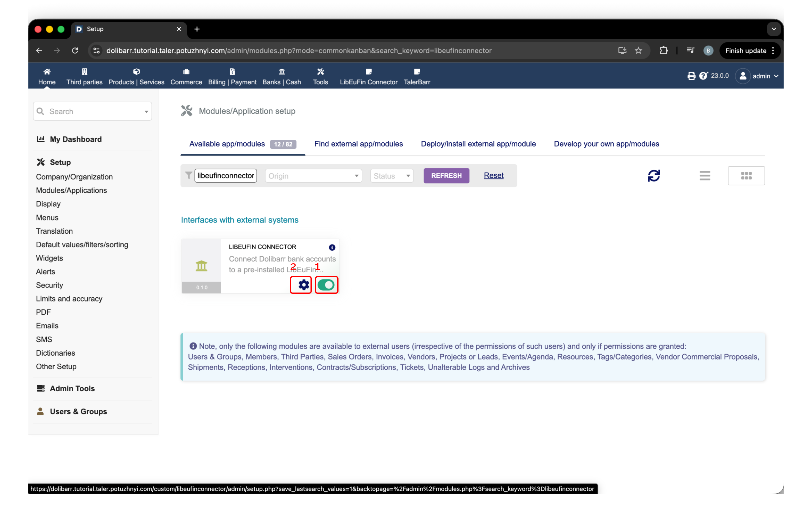Switch to Find external app/modules tab
The height and width of the screenshot is (531, 812).
(358, 144)
